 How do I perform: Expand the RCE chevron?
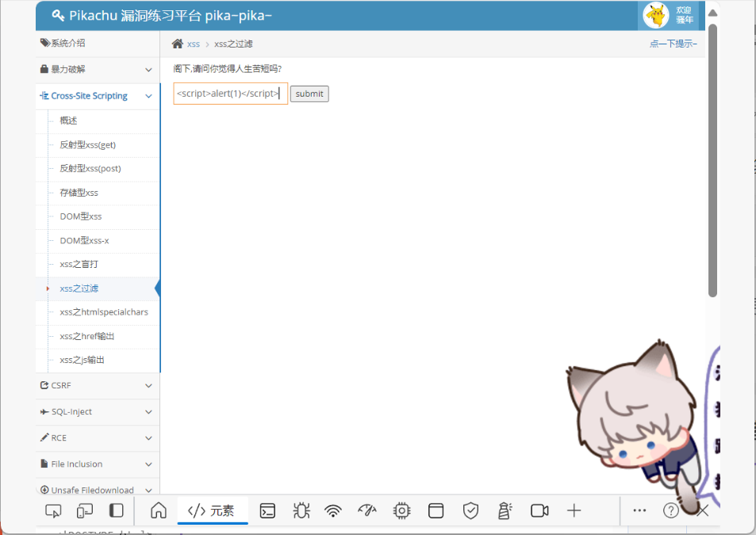click(148, 438)
